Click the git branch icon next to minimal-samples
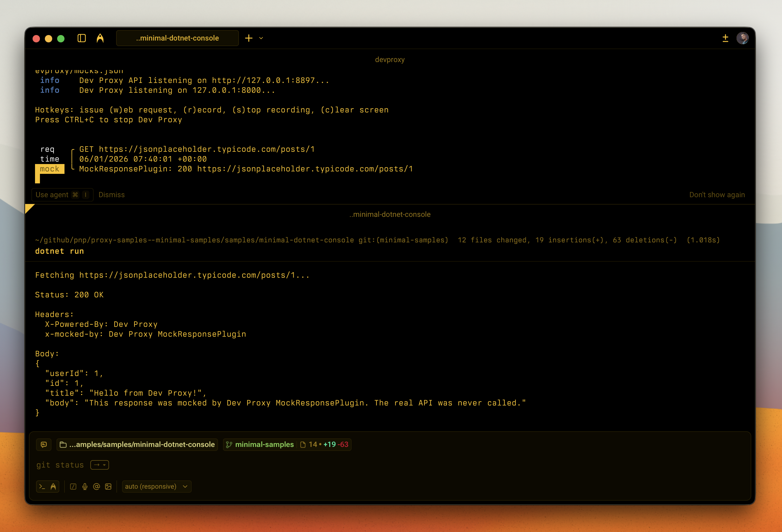This screenshot has height=532, width=782. click(x=229, y=444)
